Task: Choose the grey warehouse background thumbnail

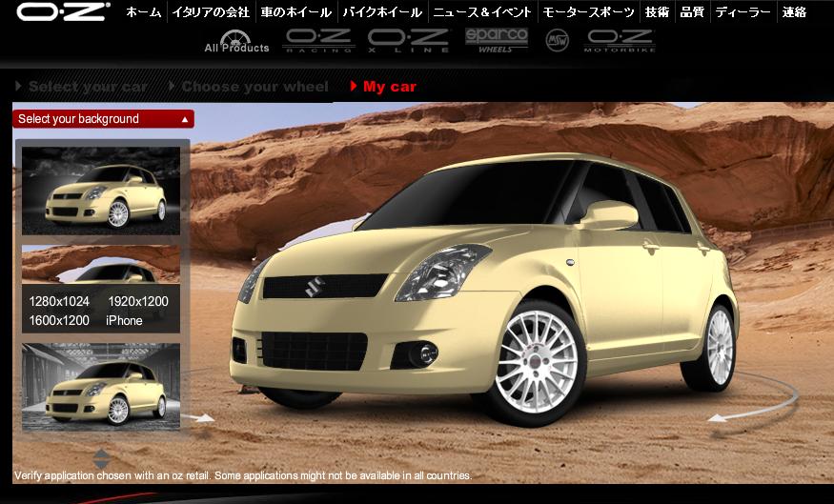Action: [101, 387]
